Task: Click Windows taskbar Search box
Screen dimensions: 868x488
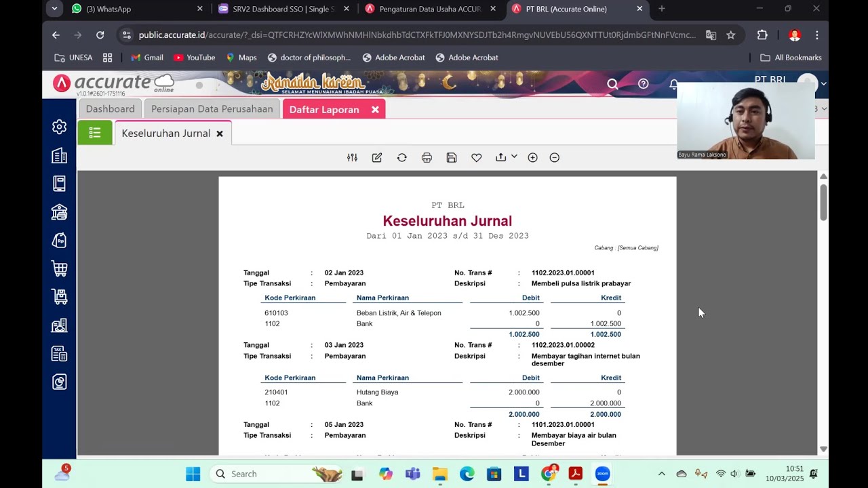Action: point(275,474)
